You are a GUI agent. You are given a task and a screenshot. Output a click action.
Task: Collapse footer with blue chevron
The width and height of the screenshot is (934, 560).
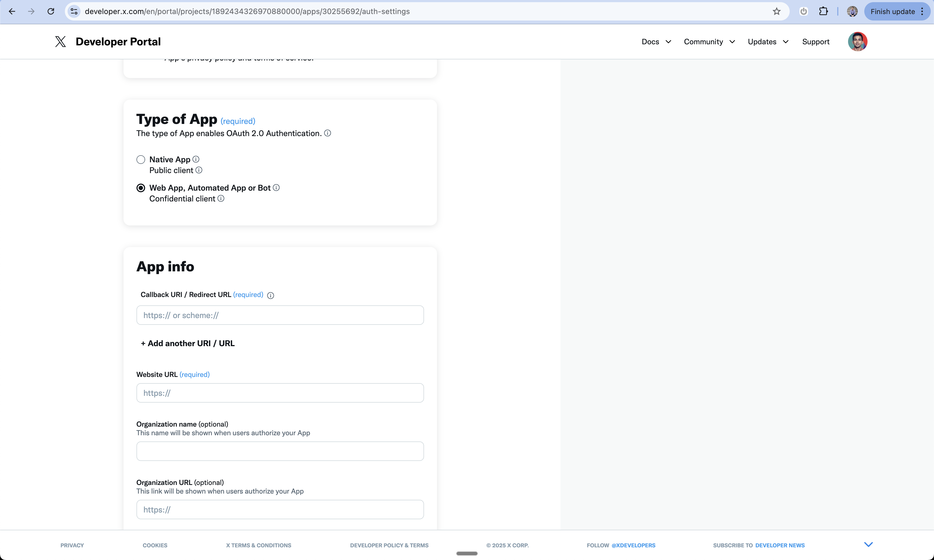click(868, 544)
